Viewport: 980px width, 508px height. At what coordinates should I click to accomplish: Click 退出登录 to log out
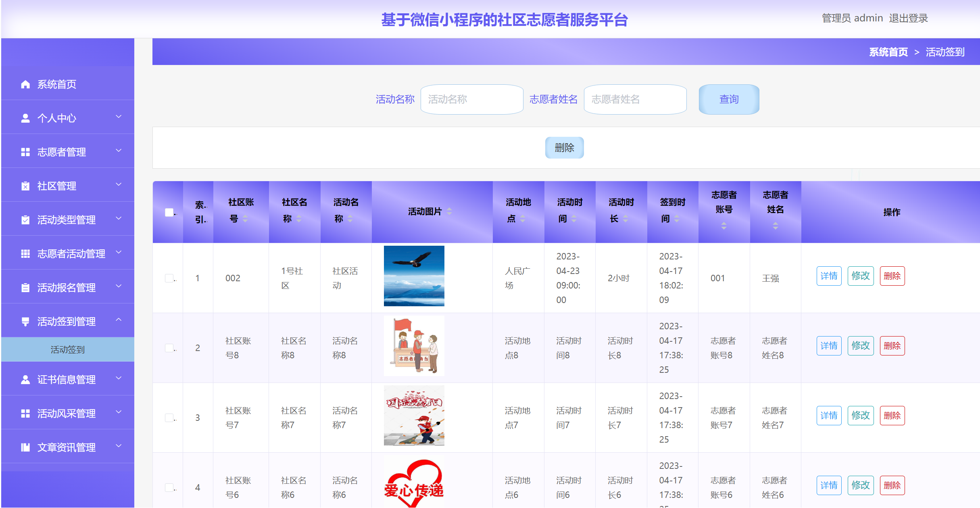pos(907,18)
